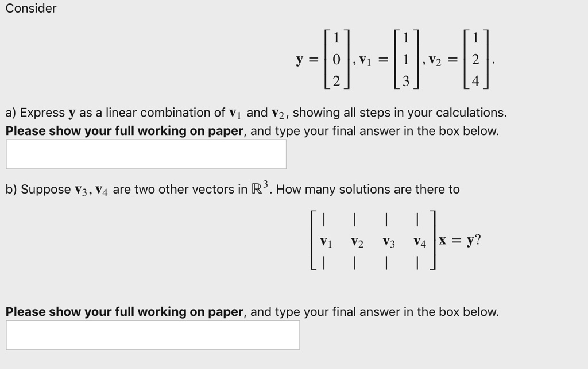
Task: Select the part b question text
Action: tap(232, 189)
